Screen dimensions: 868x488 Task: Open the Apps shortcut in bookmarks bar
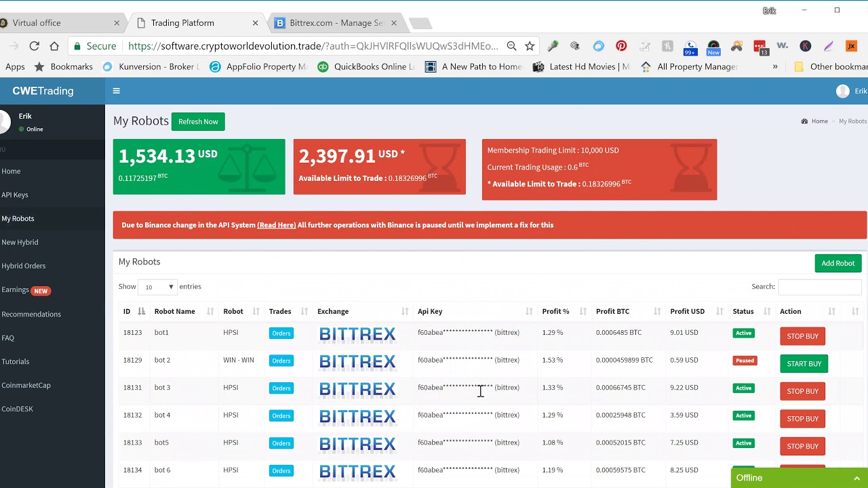point(15,66)
